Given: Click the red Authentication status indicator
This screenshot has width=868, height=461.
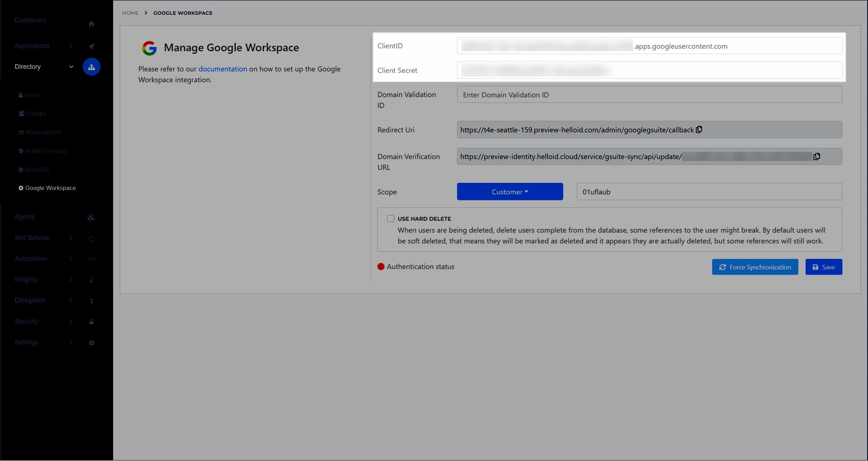Looking at the screenshot, I should (381, 267).
